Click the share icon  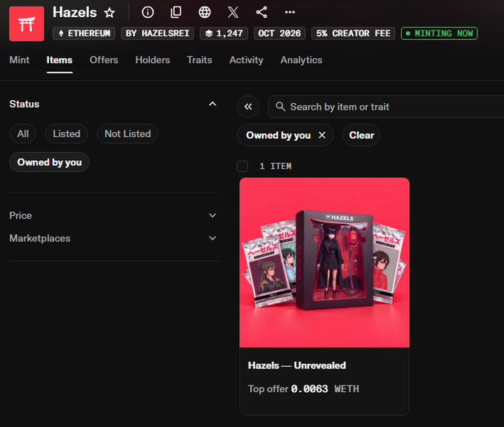pyautogui.click(x=262, y=12)
